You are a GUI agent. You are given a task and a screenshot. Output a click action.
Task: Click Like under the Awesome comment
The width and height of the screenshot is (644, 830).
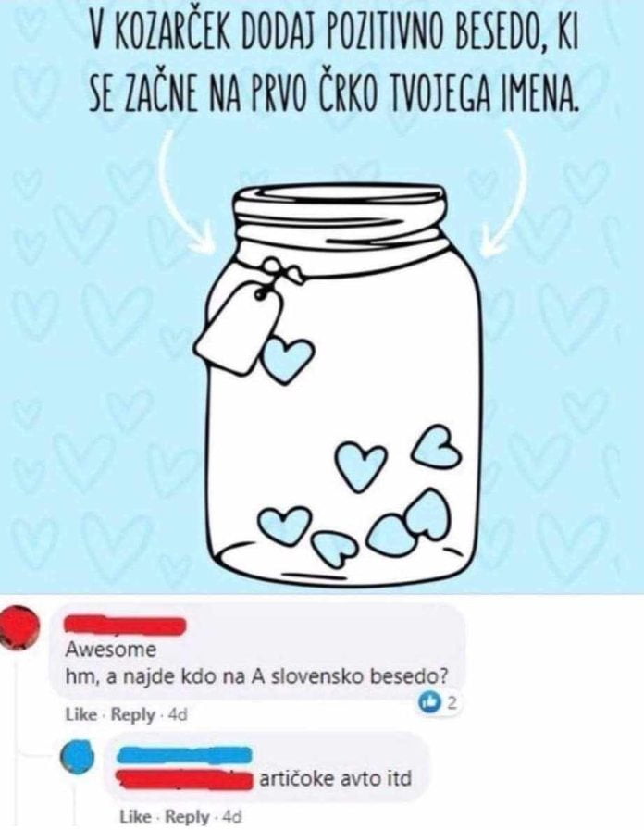81,714
